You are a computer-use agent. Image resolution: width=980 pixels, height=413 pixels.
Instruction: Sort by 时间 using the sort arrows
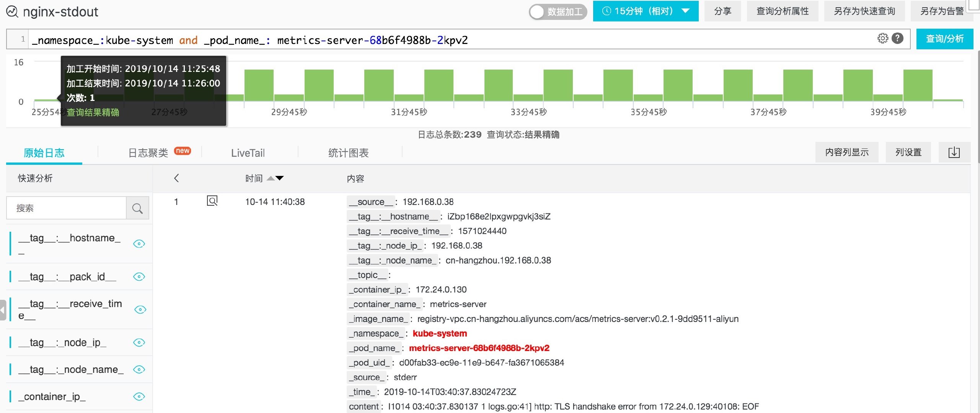(276, 178)
